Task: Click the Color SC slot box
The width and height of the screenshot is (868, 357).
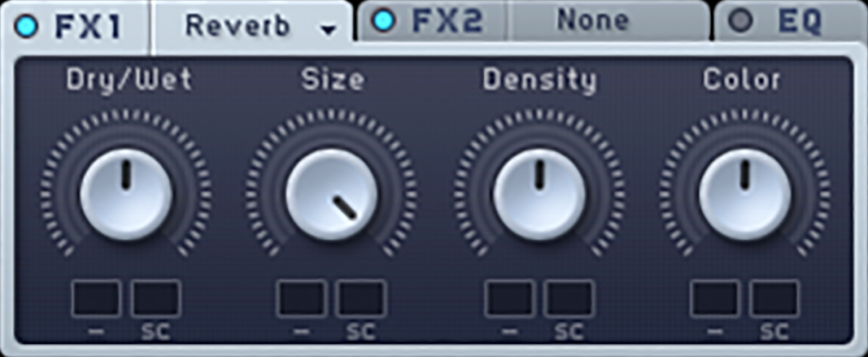Action: (775, 298)
